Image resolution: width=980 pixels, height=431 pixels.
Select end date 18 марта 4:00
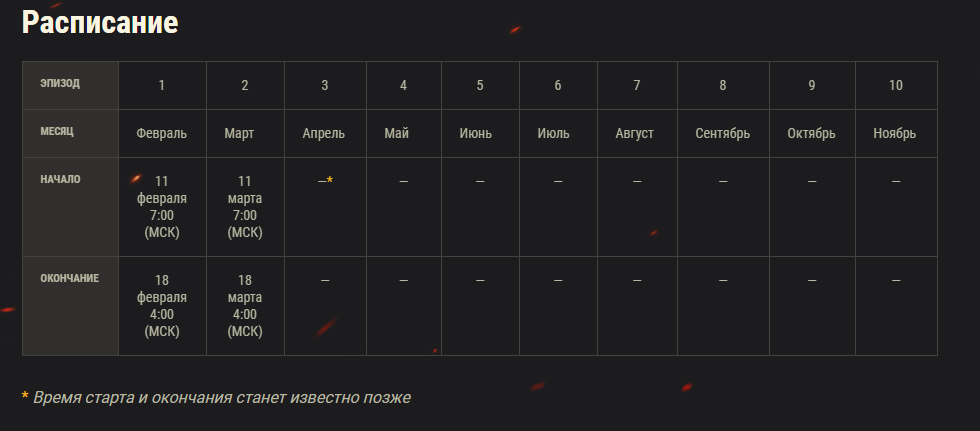[x=245, y=305]
